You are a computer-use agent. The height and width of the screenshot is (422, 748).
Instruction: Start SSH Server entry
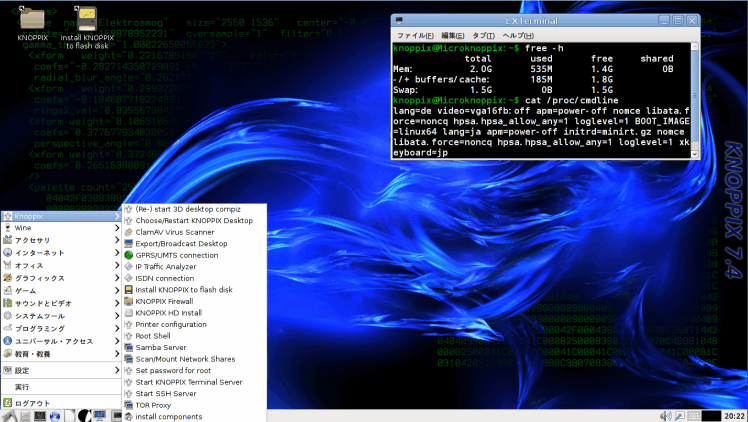coord(195,393)
